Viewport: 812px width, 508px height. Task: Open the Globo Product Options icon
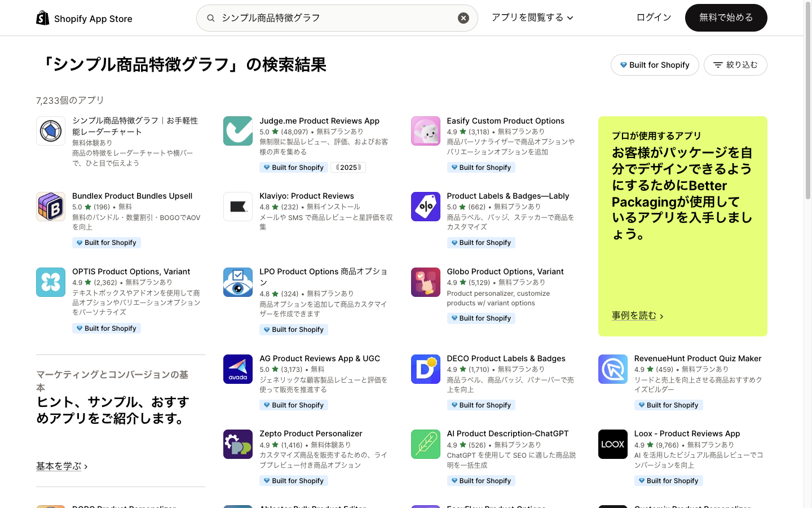tap(426, 282)
